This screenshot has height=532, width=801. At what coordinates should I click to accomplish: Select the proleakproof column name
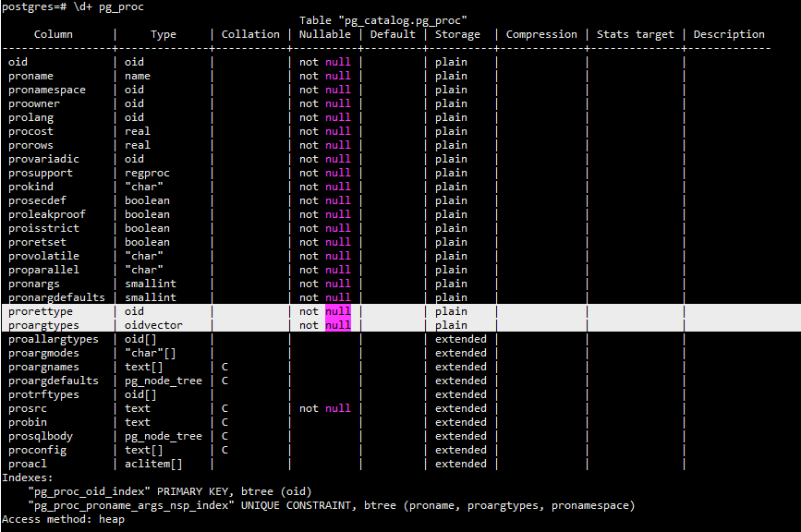[x=47, y=214]
